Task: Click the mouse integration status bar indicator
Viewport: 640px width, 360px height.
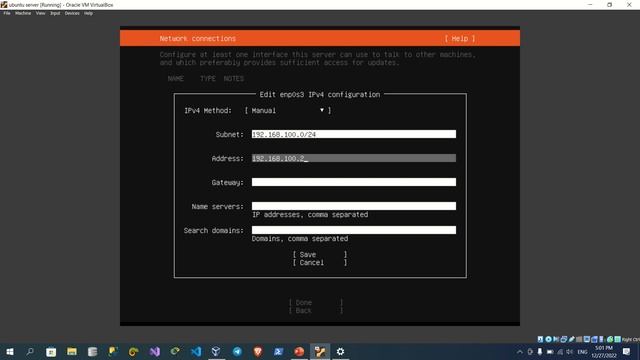Action: [610, 339]
